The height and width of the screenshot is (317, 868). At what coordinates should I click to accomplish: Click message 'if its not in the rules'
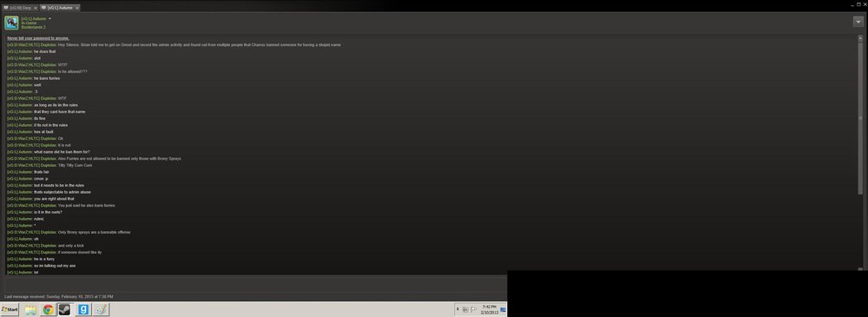pos(51,125)
